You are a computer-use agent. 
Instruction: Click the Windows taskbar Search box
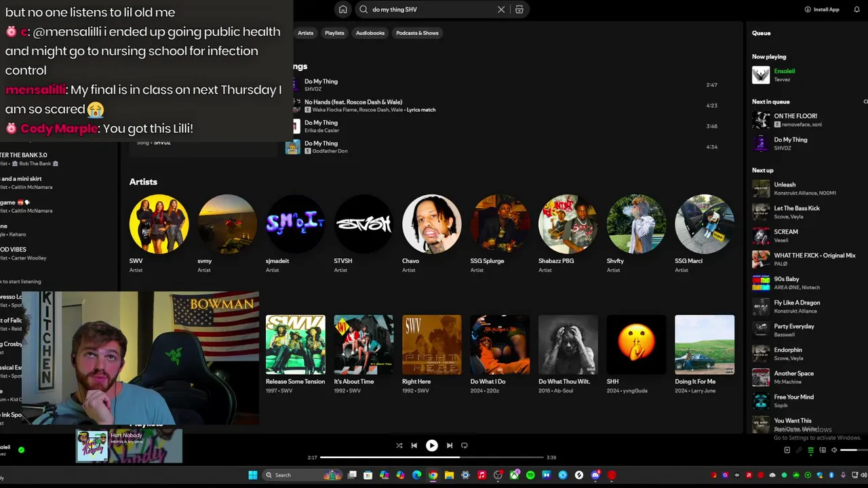(302, 475)
